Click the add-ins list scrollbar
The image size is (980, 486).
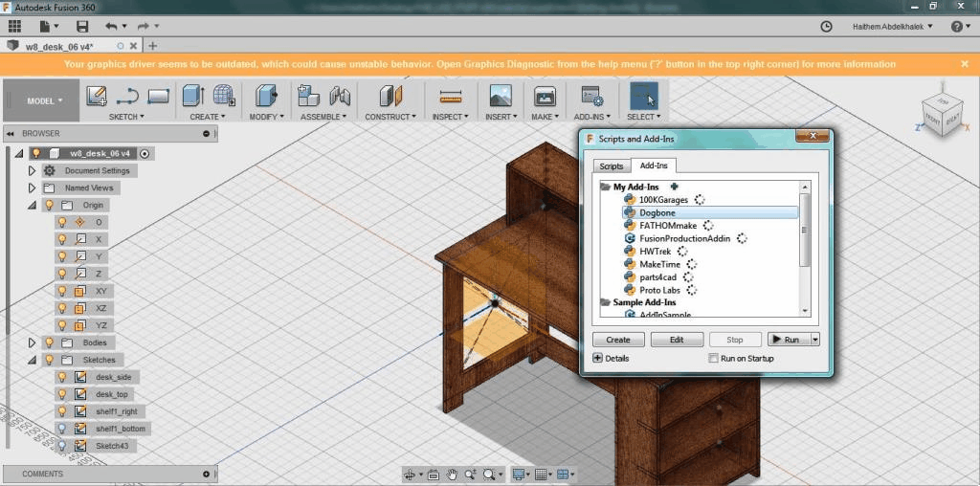(804, 230)
